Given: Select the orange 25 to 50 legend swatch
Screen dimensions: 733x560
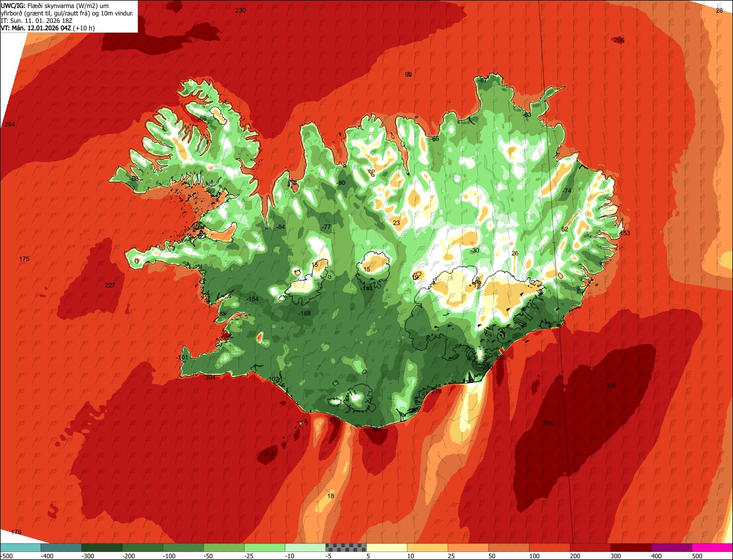Looking at the screenshot, I should pyautogui.click(x=468, y=547).
